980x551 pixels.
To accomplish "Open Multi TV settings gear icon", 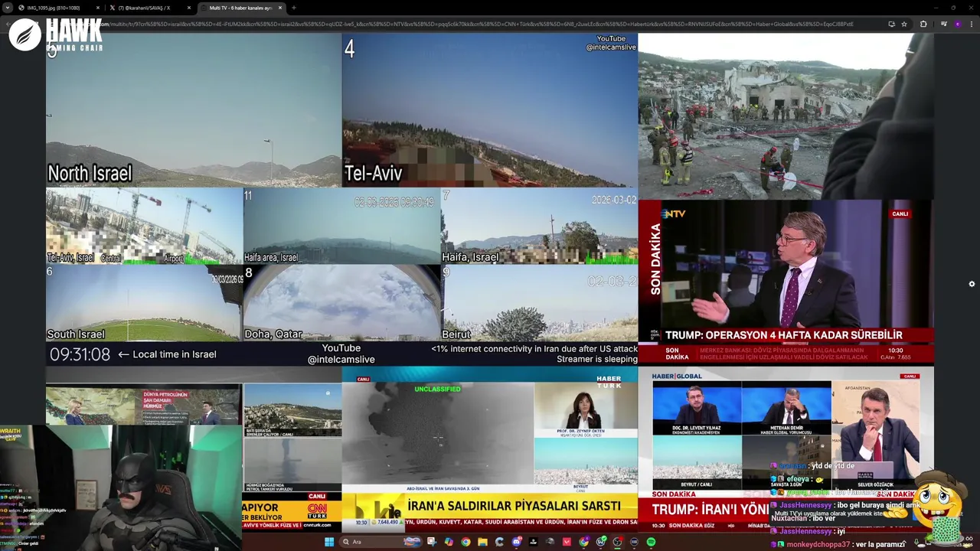I will pos(972,284).
